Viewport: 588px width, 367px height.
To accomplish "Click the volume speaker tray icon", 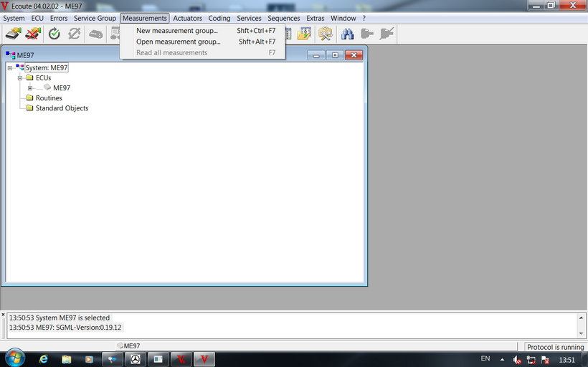I will (516, 360).
